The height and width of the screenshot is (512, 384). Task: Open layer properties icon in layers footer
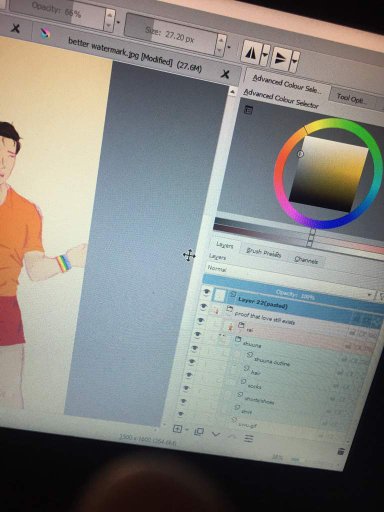click(x=248, y=438)
